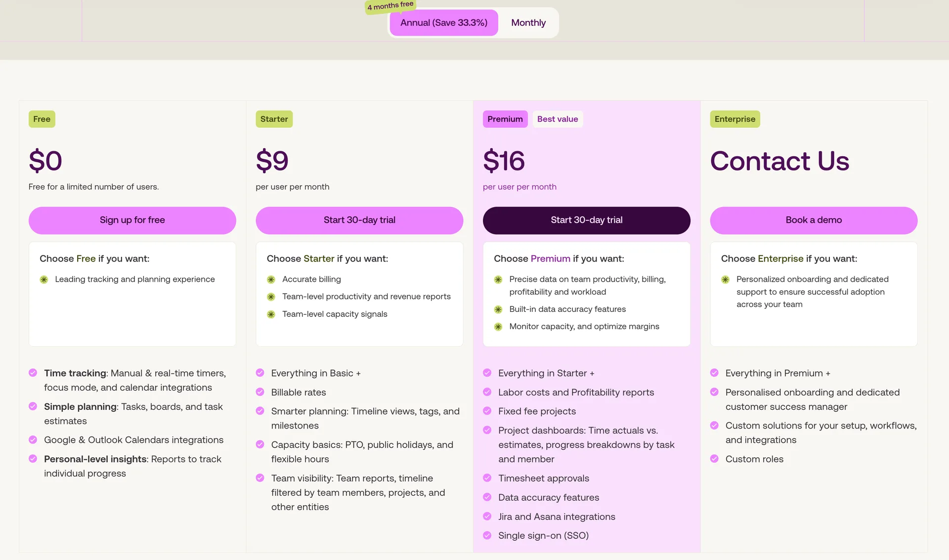Screen dimensions: 949x560
Task: Click checkmark beside Personal-level insights
Action: click(x=33, y=459)
